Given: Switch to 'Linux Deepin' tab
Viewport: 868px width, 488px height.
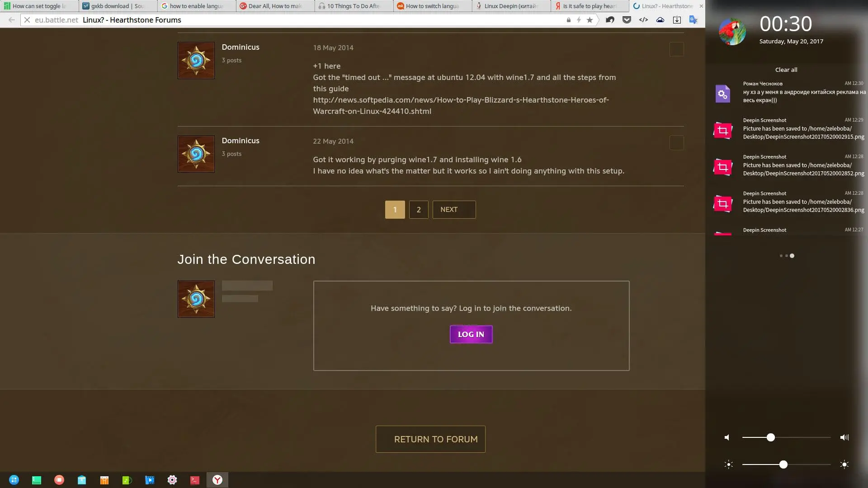Looking at the screenshot, I should [511, 6].
